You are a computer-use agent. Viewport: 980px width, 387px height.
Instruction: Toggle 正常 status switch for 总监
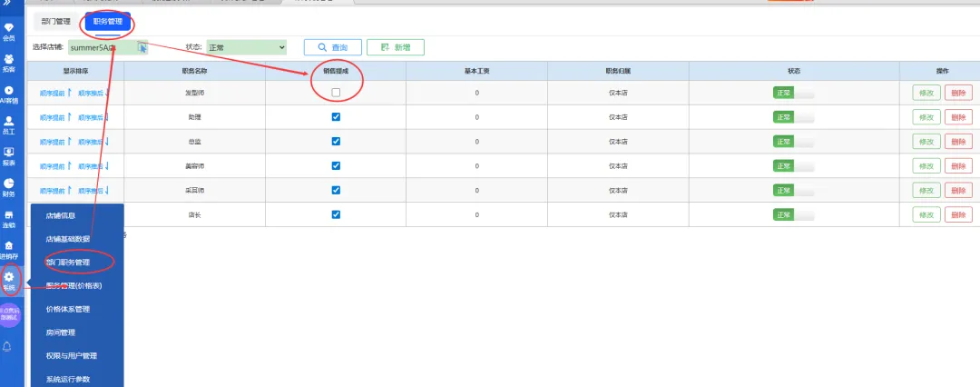tap(794, 142)
